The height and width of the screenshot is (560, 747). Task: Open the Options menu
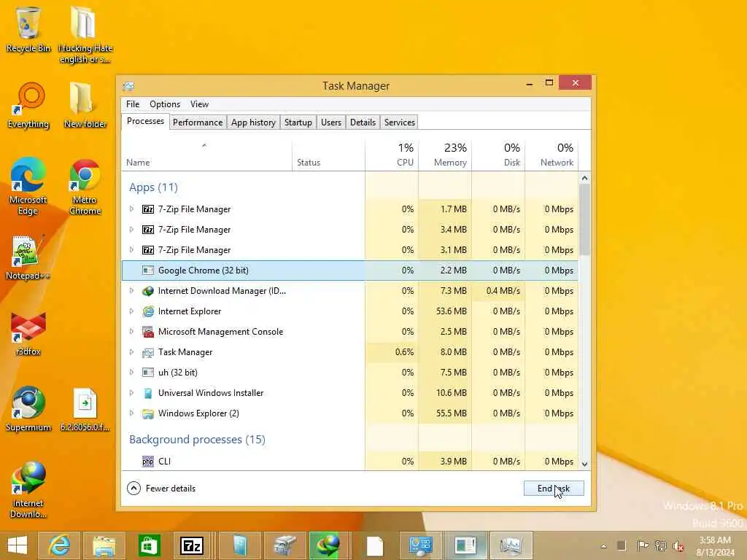[165, 104]
